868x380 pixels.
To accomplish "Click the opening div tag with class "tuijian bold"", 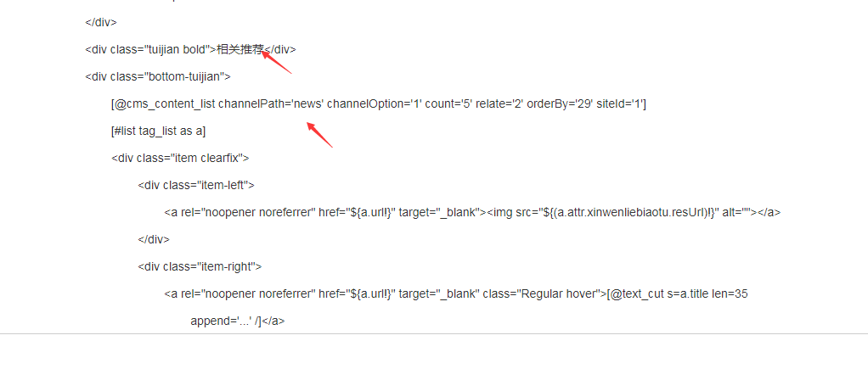I will pos(150,49).
